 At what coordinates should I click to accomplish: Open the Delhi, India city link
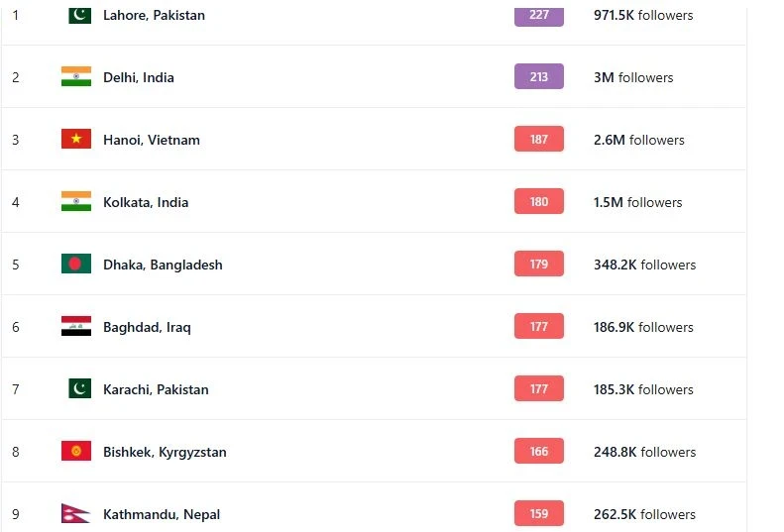[139, 78]
